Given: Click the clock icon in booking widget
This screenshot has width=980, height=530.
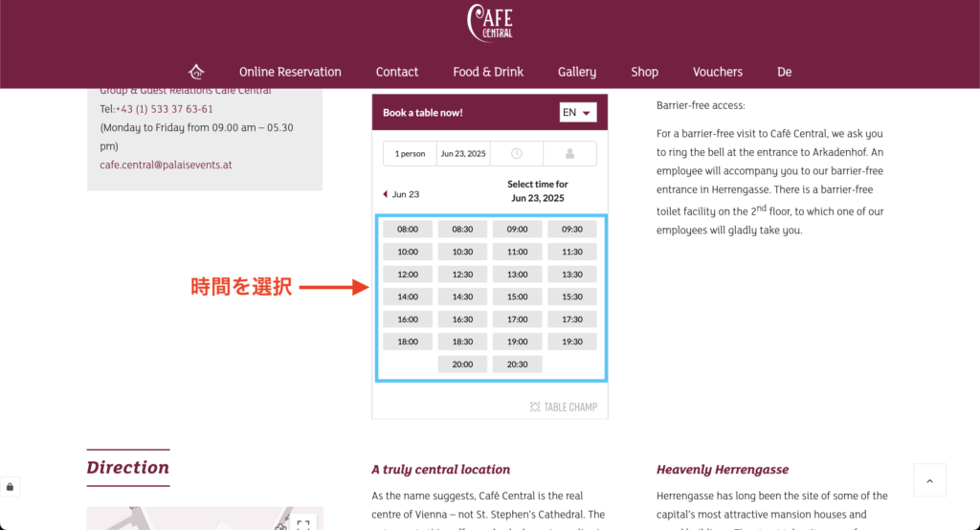Looking at the screenshot, I should click(x=516, y=154).
